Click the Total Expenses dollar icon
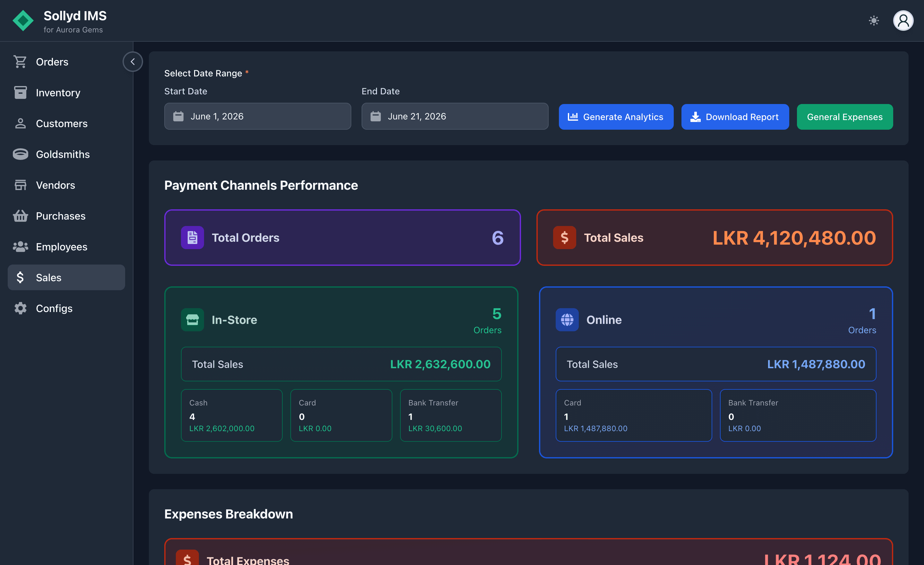 coord(187,558)
